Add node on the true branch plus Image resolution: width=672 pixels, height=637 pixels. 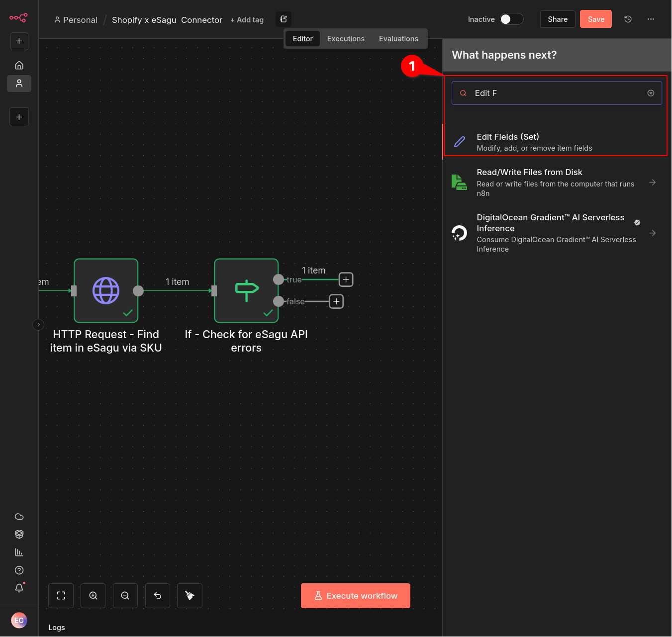pyautogui.click(x=346, y=279)
